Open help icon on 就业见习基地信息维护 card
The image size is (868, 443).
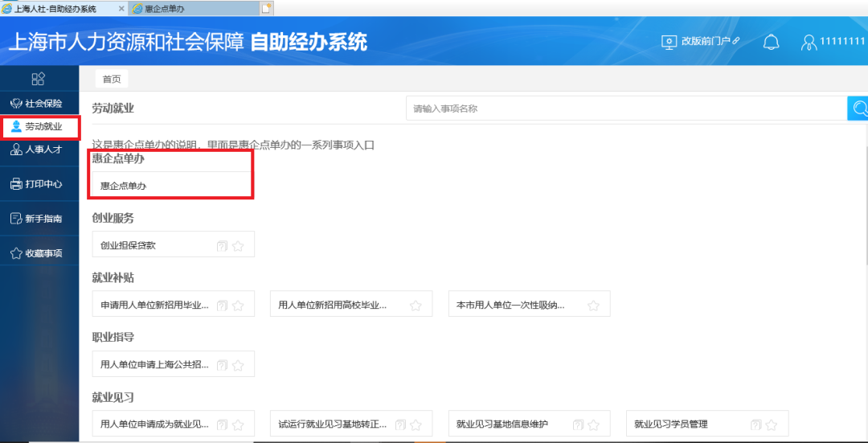click(578, 425)
